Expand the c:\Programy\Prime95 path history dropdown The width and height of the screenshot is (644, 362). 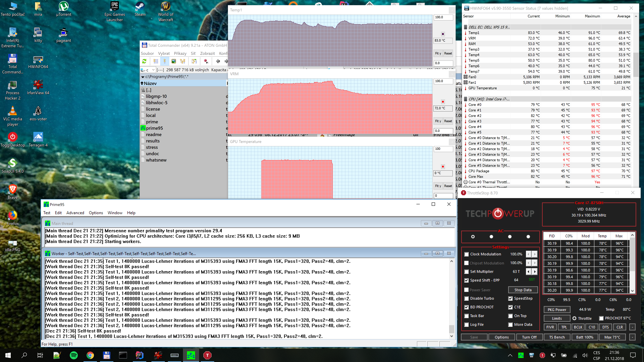[x=143, y=77]
